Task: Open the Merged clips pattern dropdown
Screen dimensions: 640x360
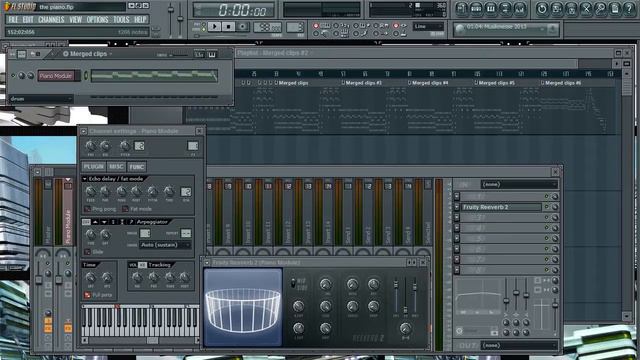Action: point(88,54)
